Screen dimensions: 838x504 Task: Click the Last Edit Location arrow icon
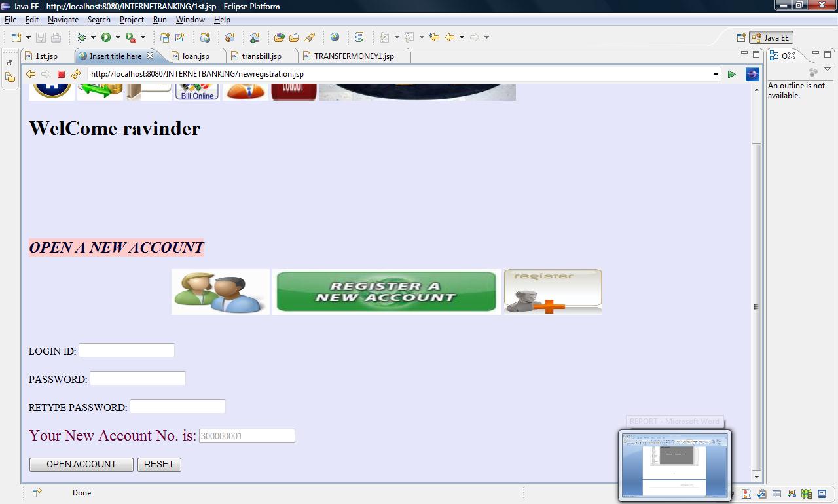[x=433, y=37]
